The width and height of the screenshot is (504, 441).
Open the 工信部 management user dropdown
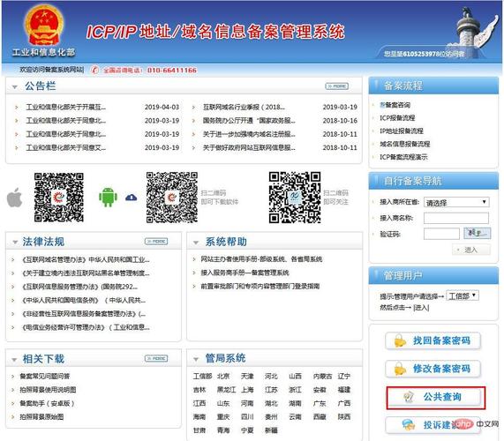(463, 295)
